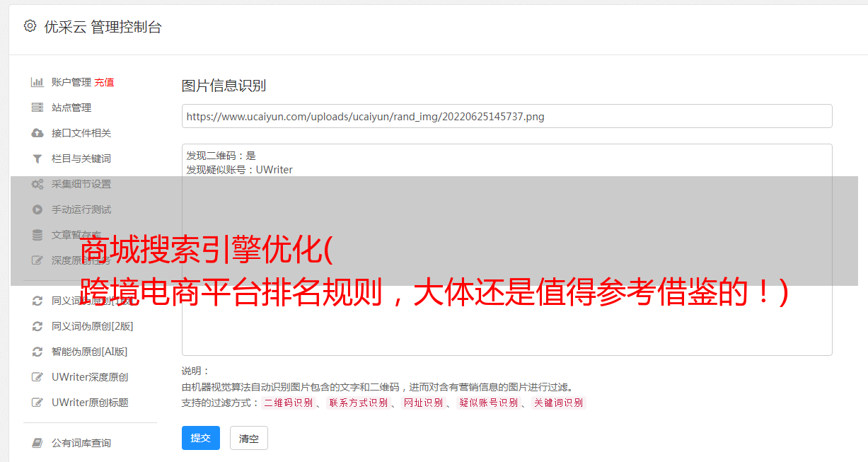Viewport: 868px width, 462px height.
Task: Click the filter icon for 栏目与关键词
Action: (37, 158)
